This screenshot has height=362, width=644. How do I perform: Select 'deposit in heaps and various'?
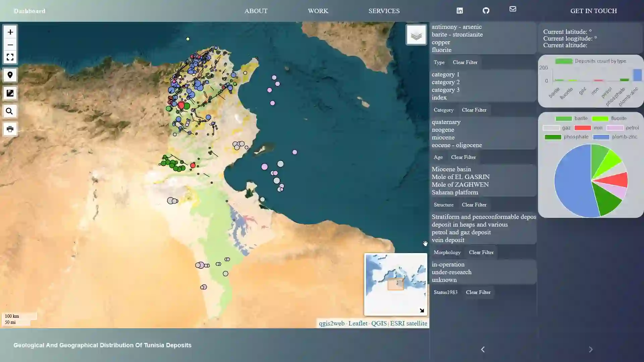470,225
